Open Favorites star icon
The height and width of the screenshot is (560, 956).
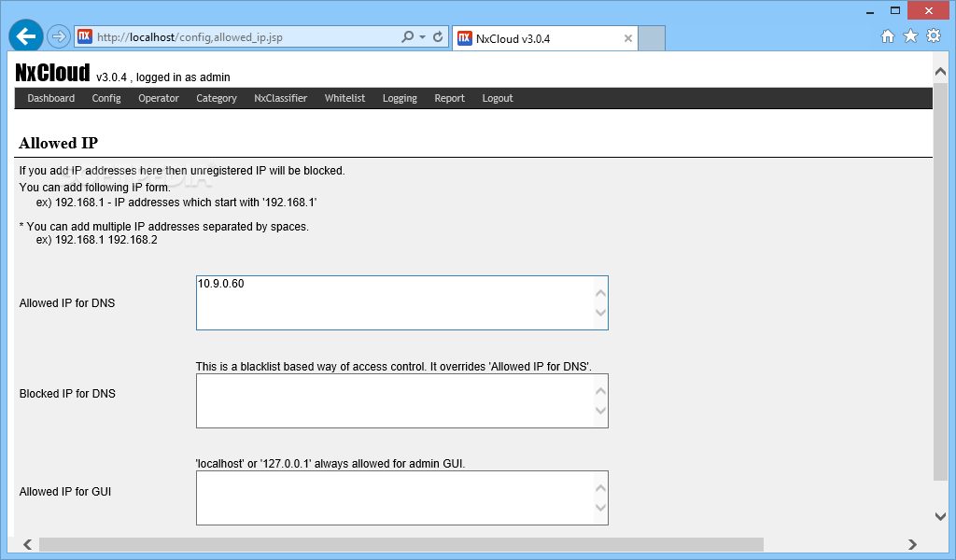(910, 36)
